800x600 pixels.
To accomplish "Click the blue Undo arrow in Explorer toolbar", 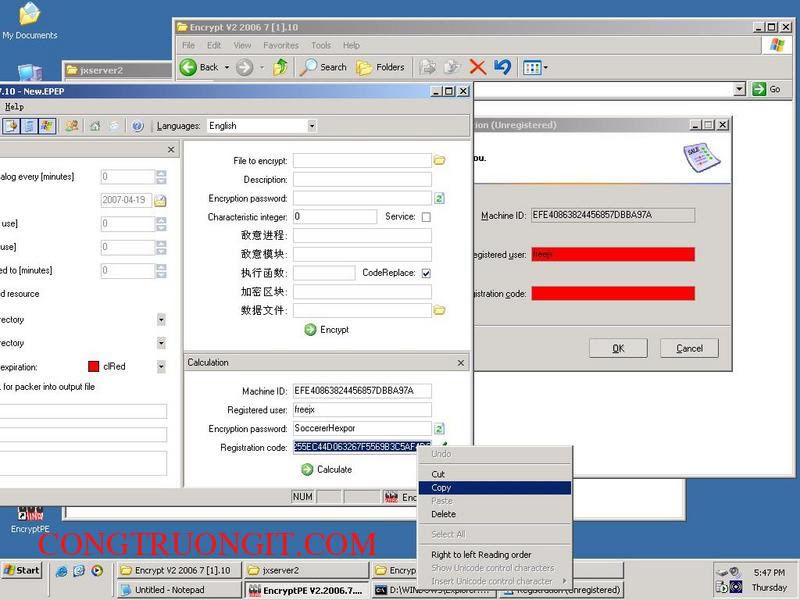I will point(503,67).
